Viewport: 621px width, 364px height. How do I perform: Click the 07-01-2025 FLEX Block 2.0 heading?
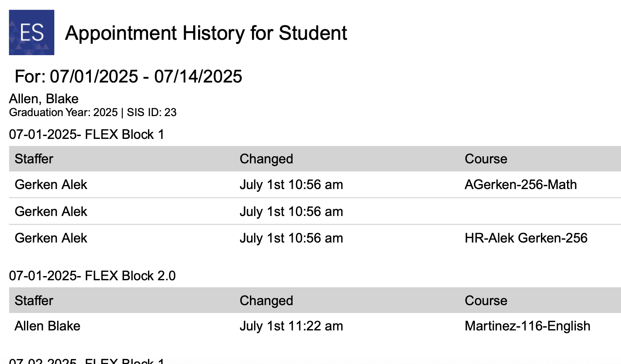(92, 276)
